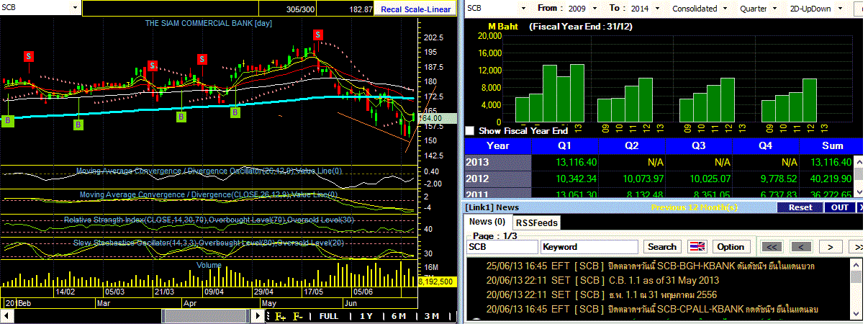This screenshot has width=868, height=324.
Task: Click the Q3 column header
Action: 700,145
